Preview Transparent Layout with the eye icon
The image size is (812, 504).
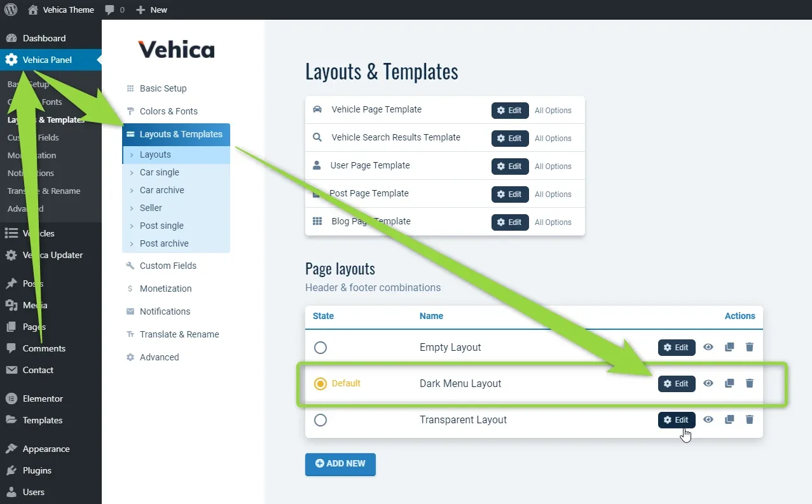(708, 419)
